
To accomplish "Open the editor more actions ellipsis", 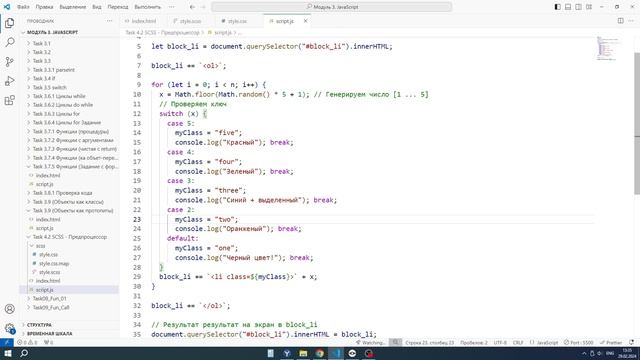I will coord(632,21).
